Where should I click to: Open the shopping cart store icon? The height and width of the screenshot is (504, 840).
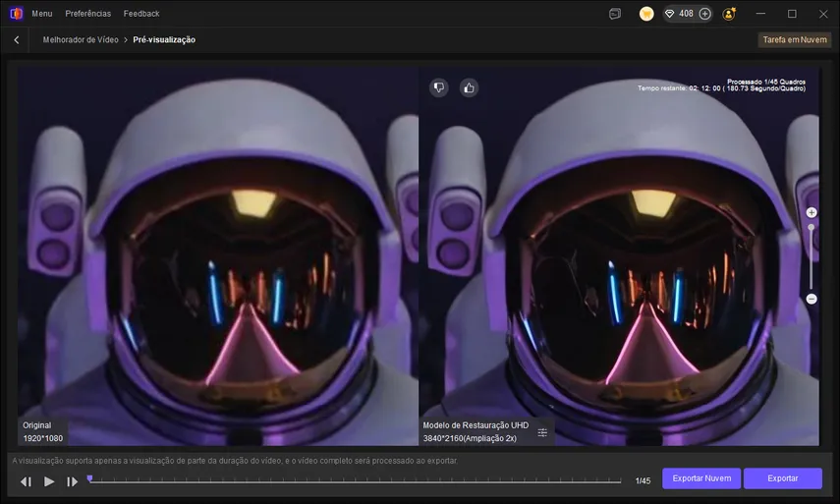pyautogui.click(x=646, y=14)
